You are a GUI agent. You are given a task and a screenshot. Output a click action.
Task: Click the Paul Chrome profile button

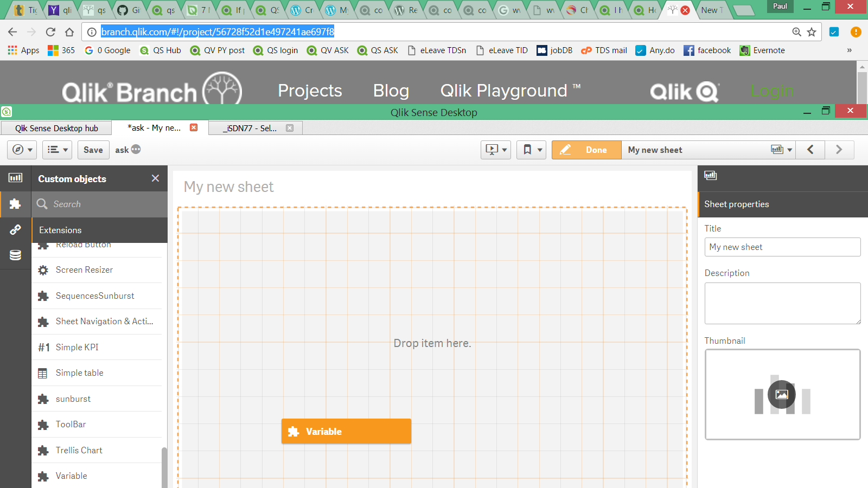[x=780, y=7]
